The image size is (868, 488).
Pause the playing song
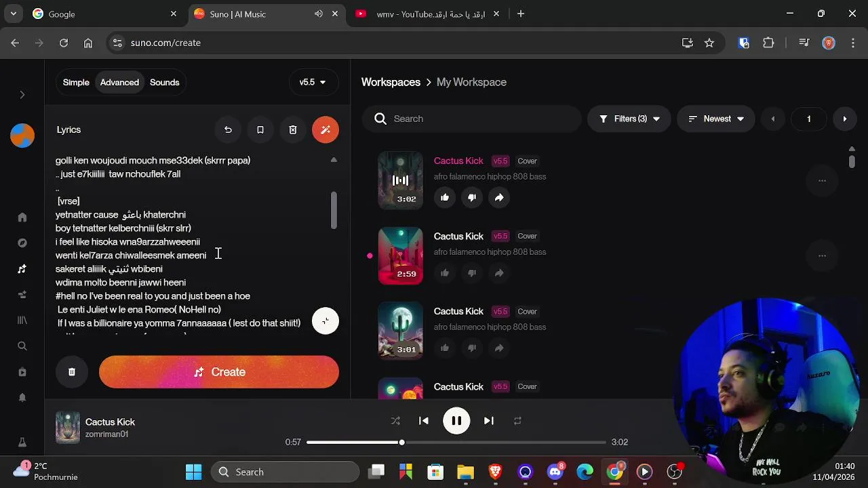(456, 421)
